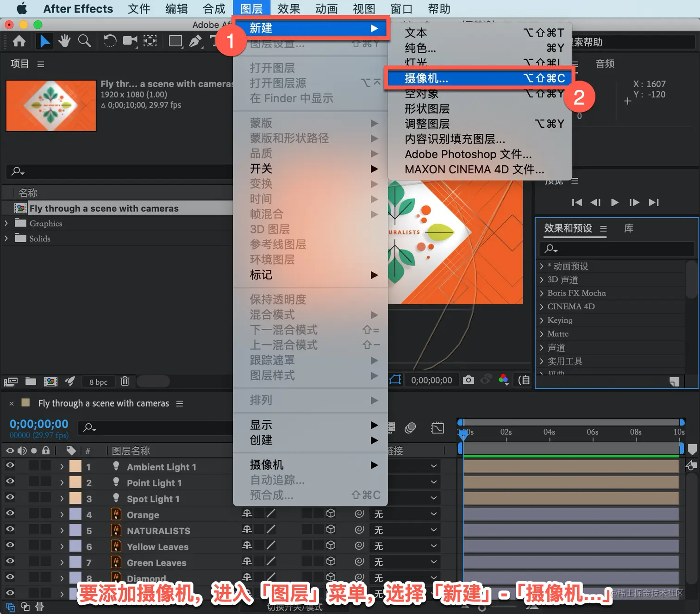Hide the Spot Light 1 layer
This screenshot has width=700, height=614.
10,498
